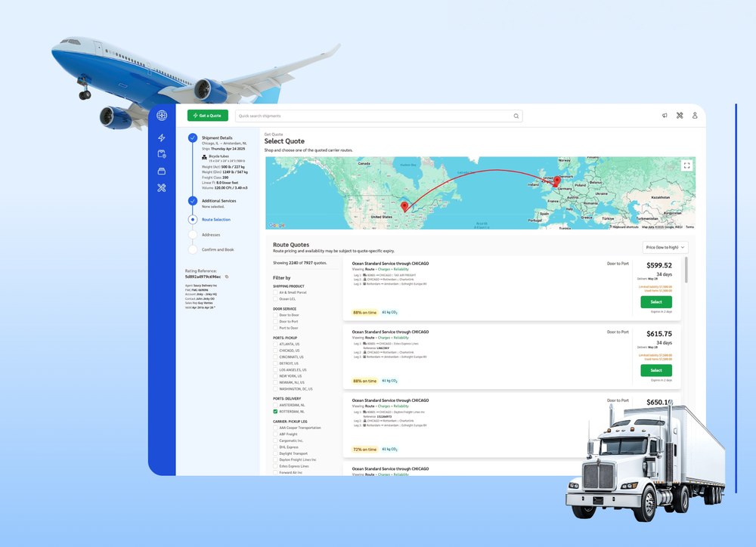The image size is (756, 547).
Task: Click the magnifier icon in the search bar
Action: tap(516, 116)
